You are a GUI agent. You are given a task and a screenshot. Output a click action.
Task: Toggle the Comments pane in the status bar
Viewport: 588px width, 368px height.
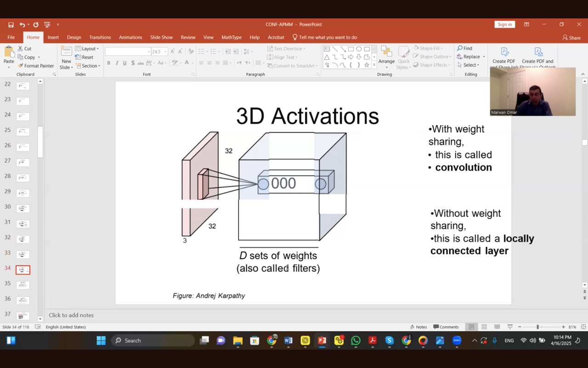click(x=446, y=327)
